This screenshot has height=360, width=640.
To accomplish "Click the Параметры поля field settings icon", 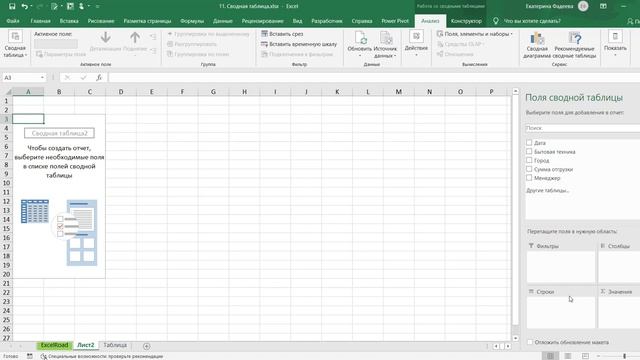I will [x=39, y=54].
